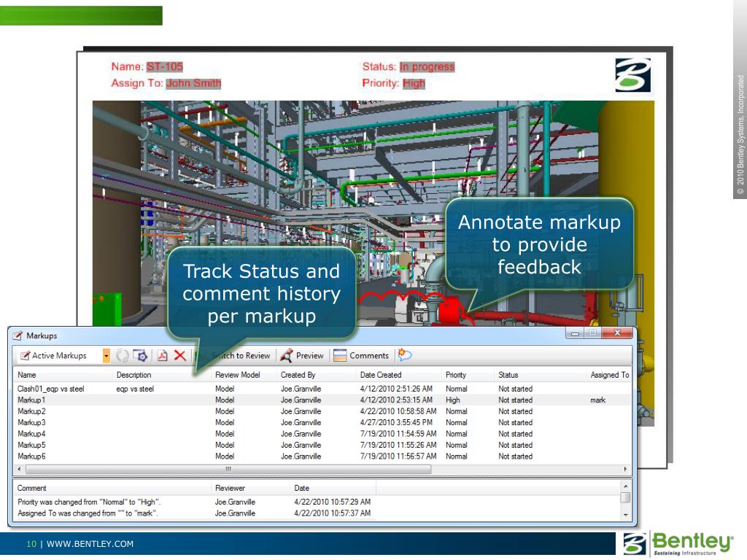Click the markup list scroll left arrow

(18, 469)
